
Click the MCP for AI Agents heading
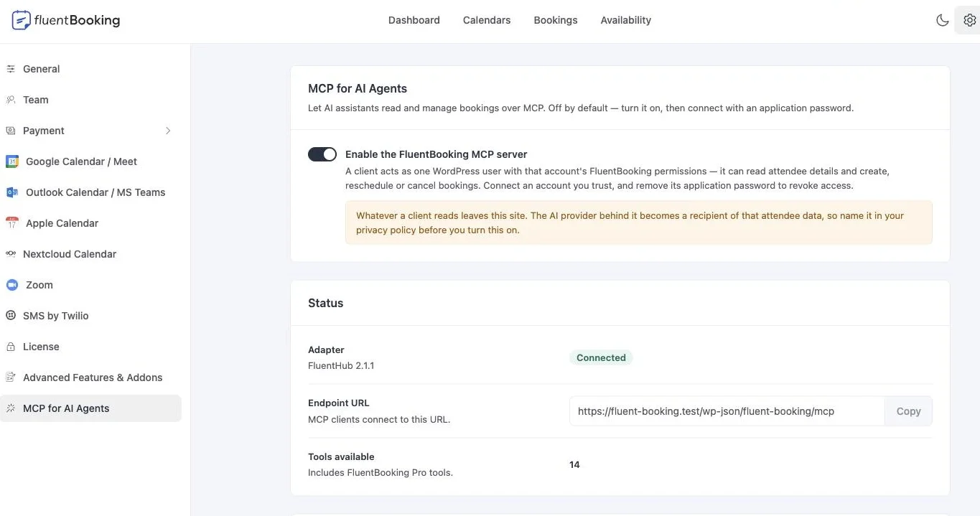click(x=358, y=88)
